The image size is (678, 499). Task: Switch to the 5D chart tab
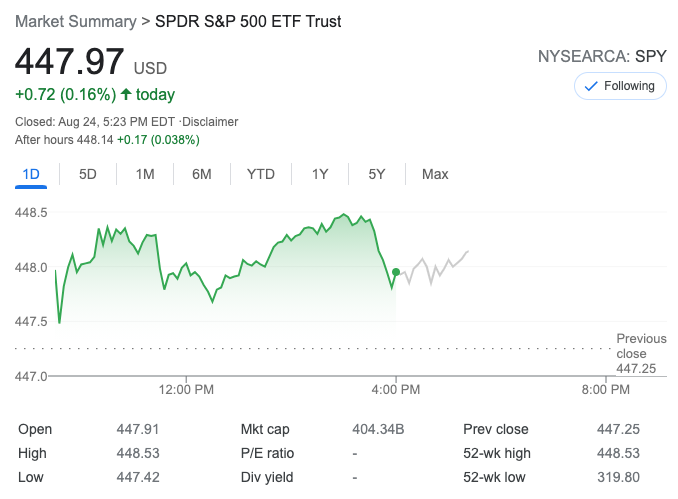click(x=88, y=174)
